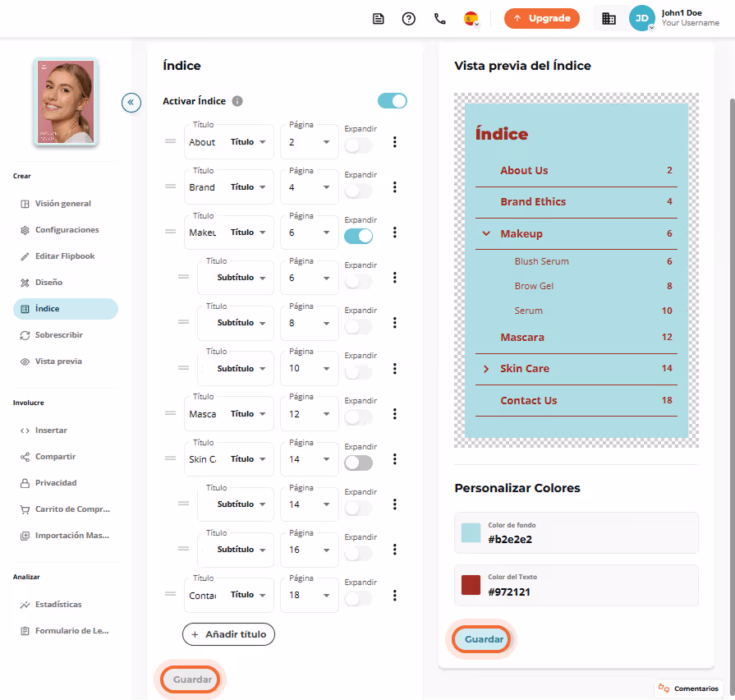
Task: Enable Expandir for Brand row
Action: point(359,191)
